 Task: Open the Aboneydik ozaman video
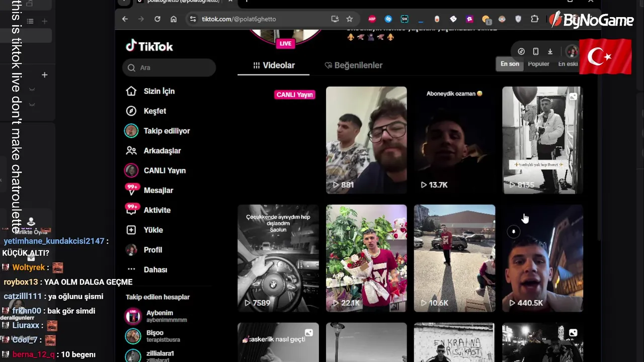tap(454, 140)
